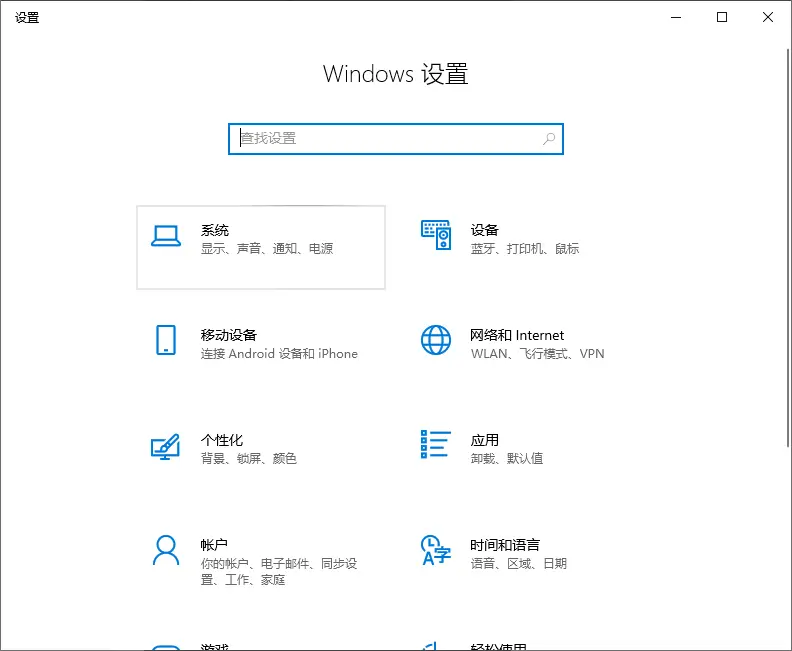Click the 帐户 person icon
Viewport: 792px width, 651px height.
tap(165, 550)
